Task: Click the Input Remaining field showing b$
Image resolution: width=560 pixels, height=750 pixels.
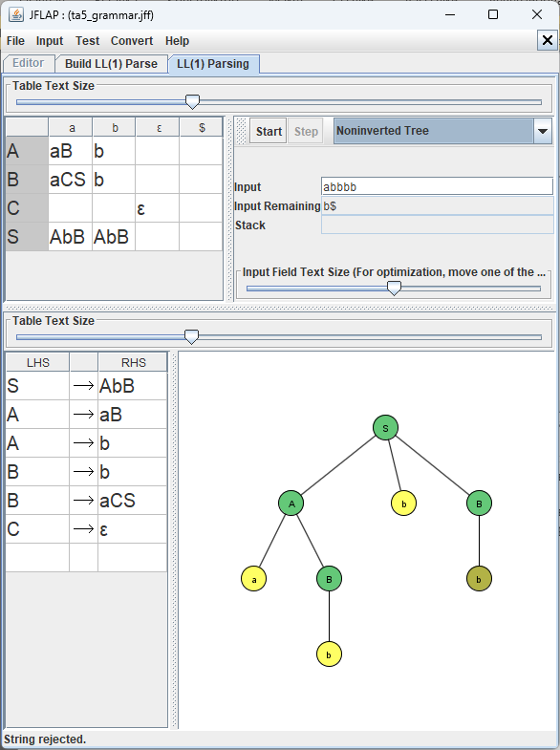Action: click(x=437, y=205)
